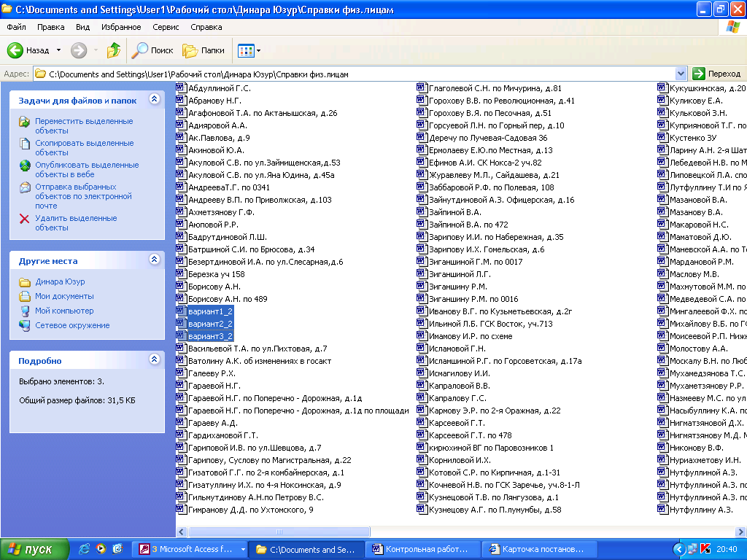Collapse the Другие места panel
This screenshot has width=747, height=560.
[154, 260]
